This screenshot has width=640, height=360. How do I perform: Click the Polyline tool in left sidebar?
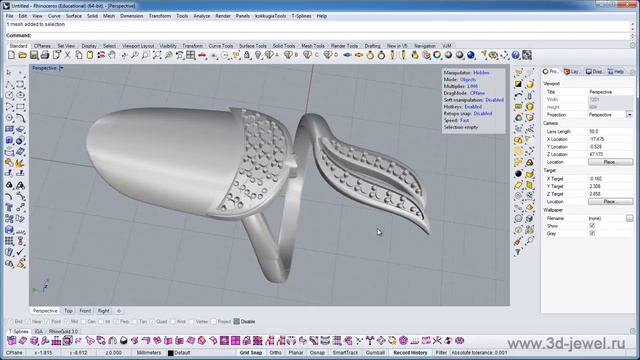pos(9,84)
